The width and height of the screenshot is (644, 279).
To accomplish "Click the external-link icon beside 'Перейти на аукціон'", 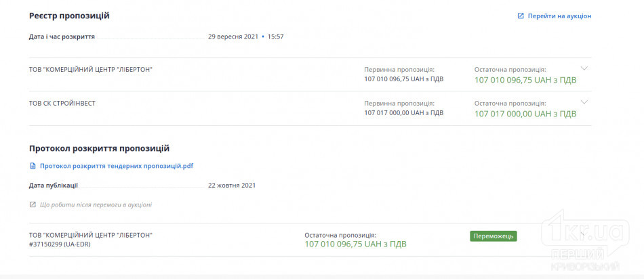I will (x=521, y=16).
